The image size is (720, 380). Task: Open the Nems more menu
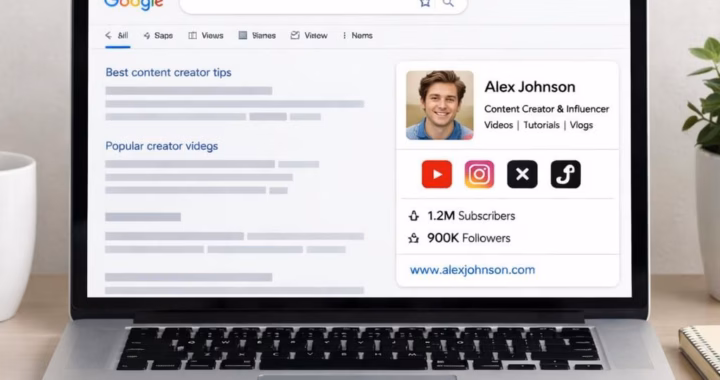pos(358,35)
